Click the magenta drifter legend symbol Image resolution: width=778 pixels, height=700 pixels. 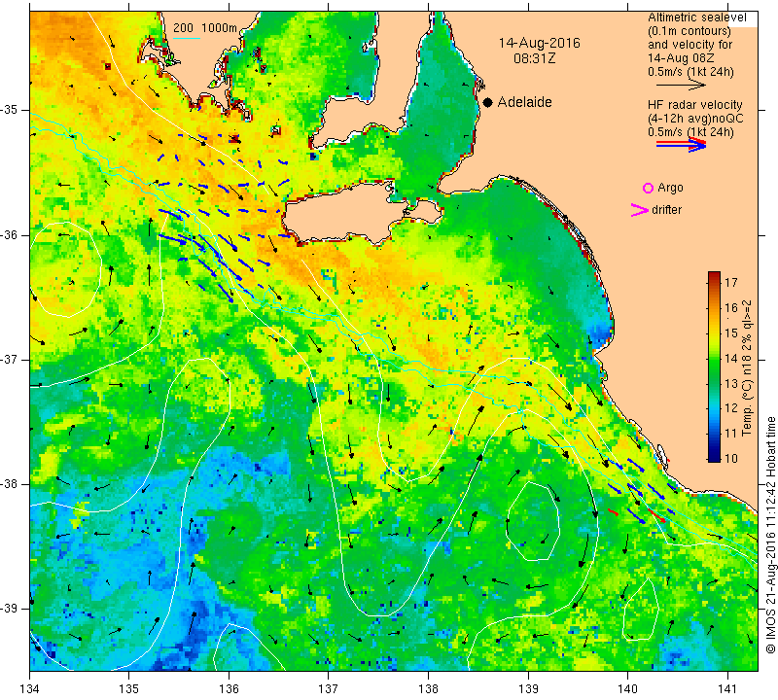(x=640, y=210)
